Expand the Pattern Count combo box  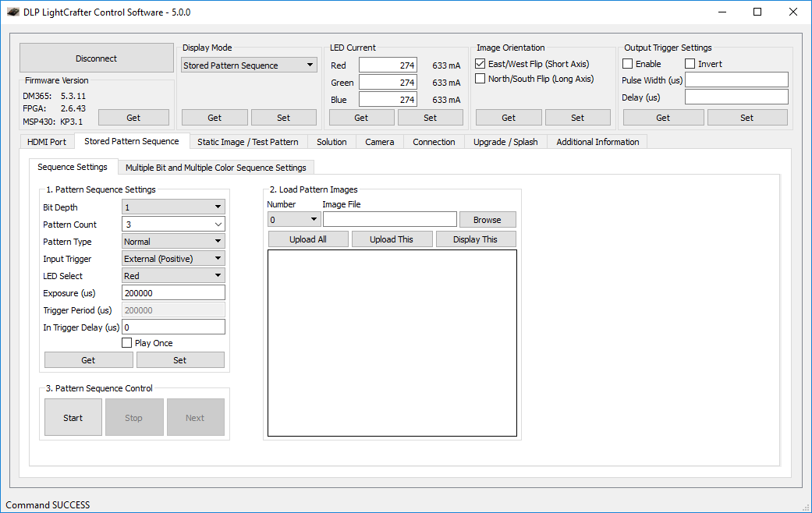[x=173, y=225]
